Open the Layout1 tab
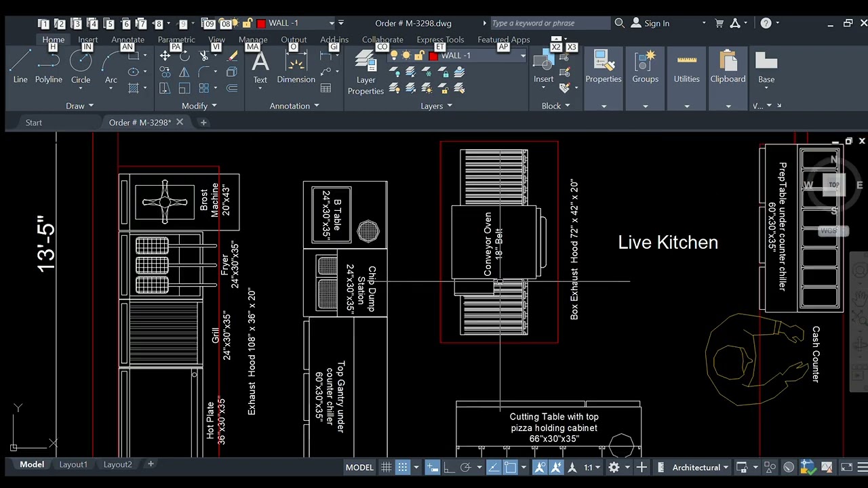This screenshot has width=868, height=488. pos(73,464)
